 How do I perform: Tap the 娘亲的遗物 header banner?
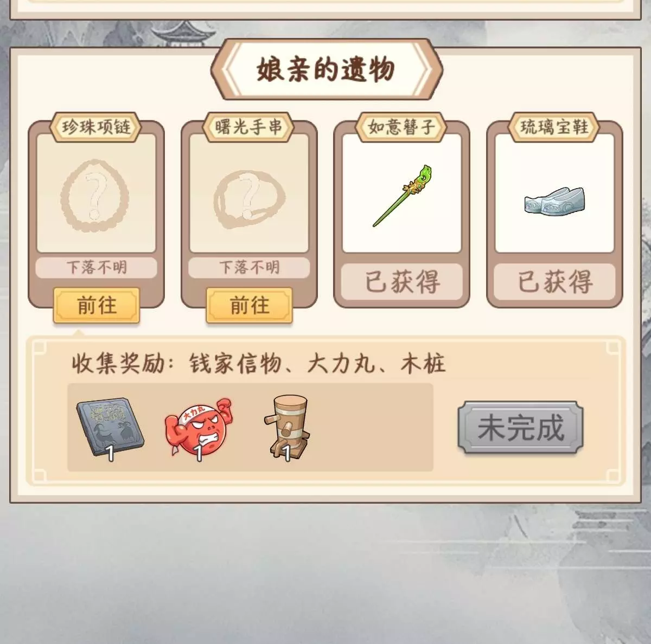pyautogui.click(x=326, y=69)
